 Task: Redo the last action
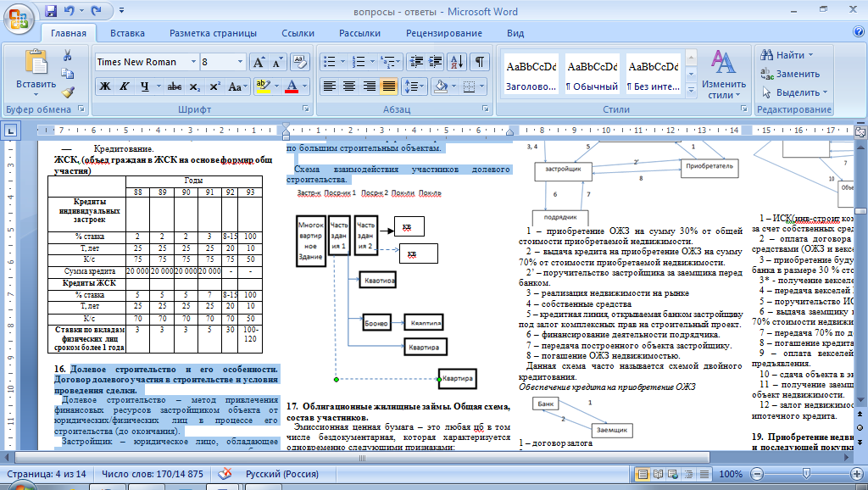coord(97,11)
